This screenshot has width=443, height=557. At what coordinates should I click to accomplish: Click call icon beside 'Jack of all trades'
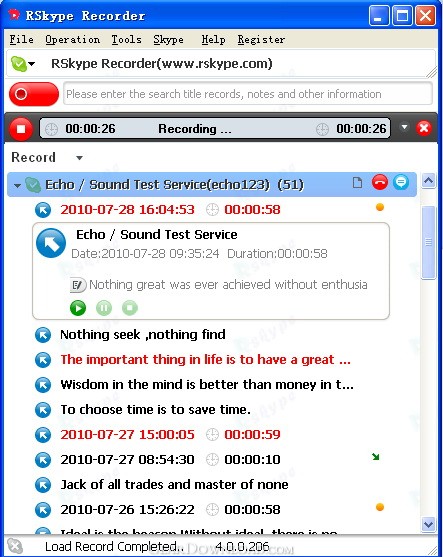[43, 485]
